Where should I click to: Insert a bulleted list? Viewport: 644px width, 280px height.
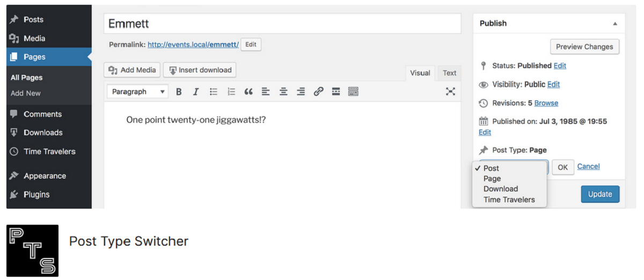[x=214, y=92]
